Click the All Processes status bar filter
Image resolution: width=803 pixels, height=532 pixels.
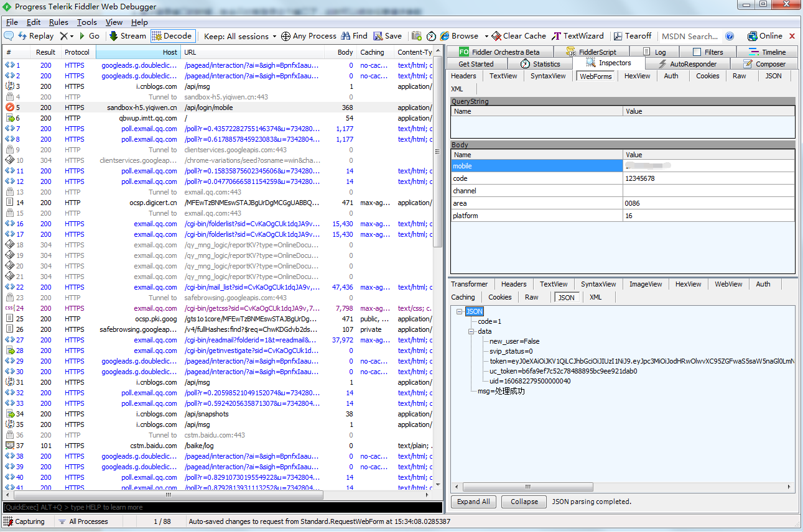(83, 521)
